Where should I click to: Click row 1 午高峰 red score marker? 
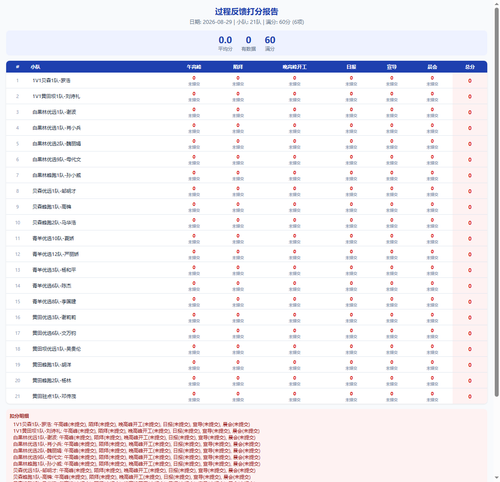pyautogui.click(x=194, y=78)
